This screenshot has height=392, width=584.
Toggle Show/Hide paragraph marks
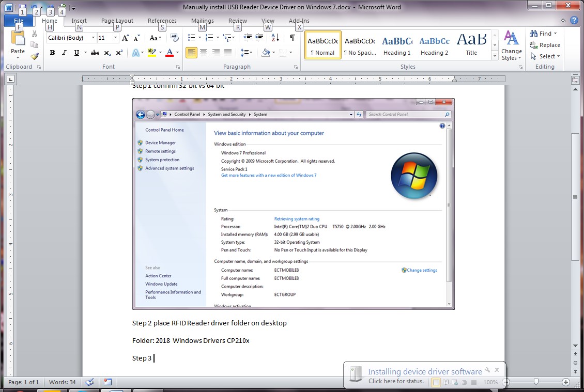pos(293,38)
